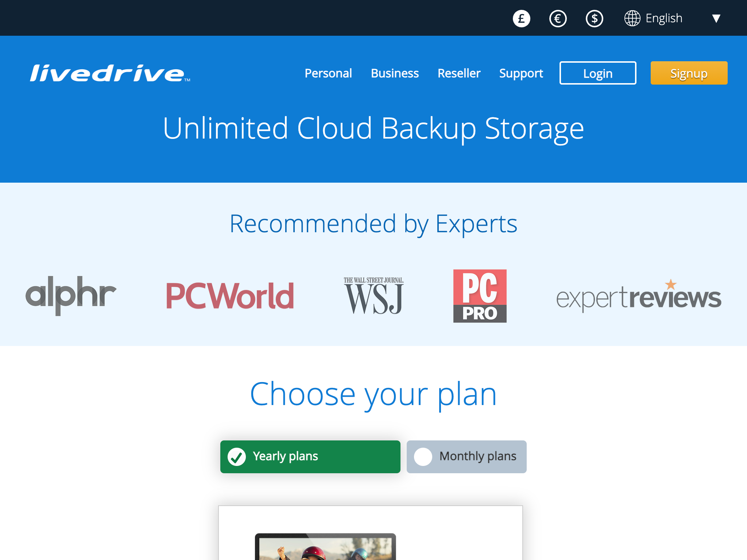Click the alphr logo
This screenshot has width=747, height=560.
click(x=71, y=295)
